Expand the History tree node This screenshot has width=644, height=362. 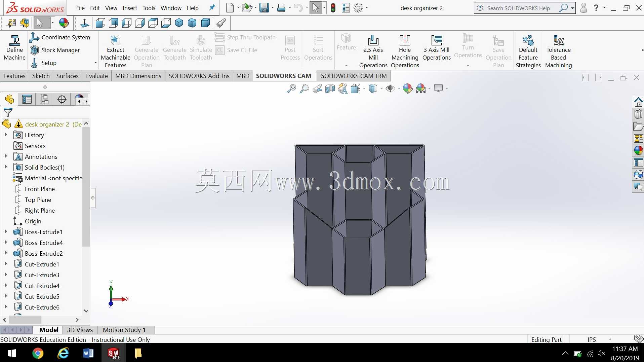tap(6, 135)
